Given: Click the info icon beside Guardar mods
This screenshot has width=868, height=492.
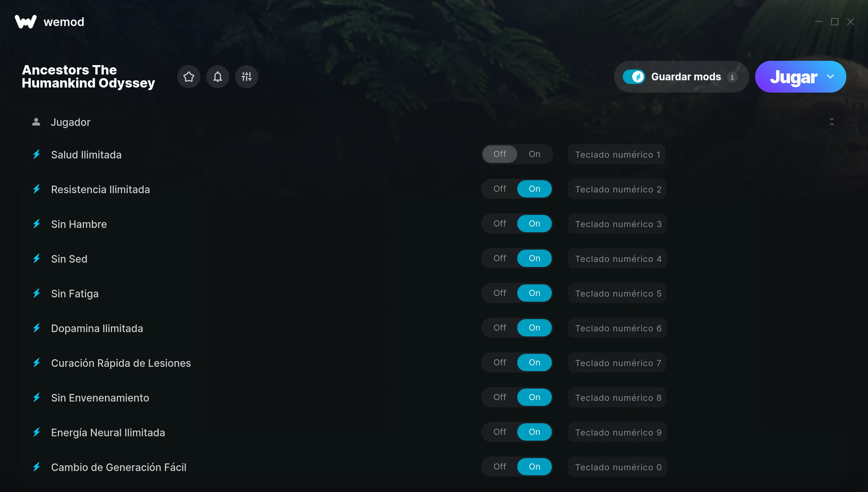Looking at the screenshot, I should pyautogui.click(x=732, y=77).
